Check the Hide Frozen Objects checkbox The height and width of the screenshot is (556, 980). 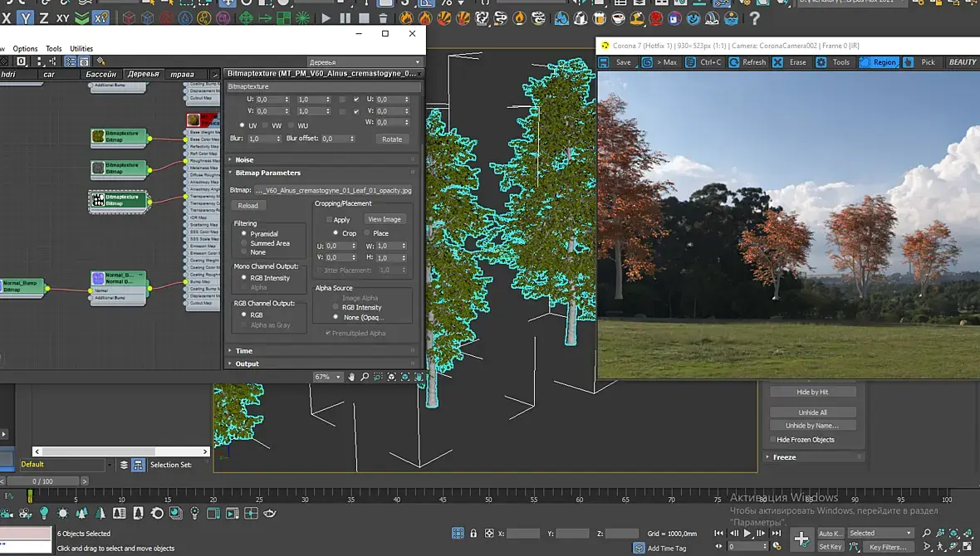coord(773,440)
